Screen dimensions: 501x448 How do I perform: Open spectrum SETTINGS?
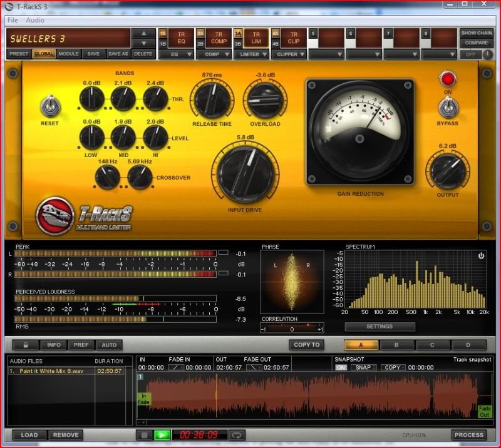[x=380, y=327]
